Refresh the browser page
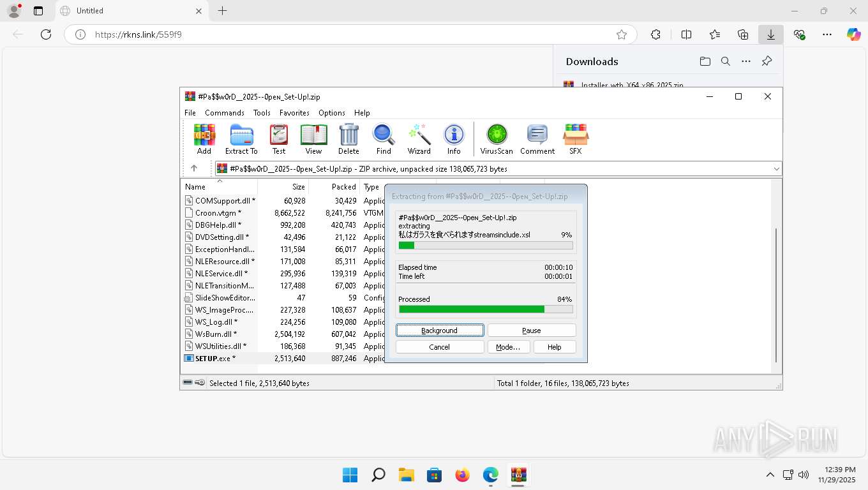The height and width of the screenshot is (490, 868). click(46, 34)
